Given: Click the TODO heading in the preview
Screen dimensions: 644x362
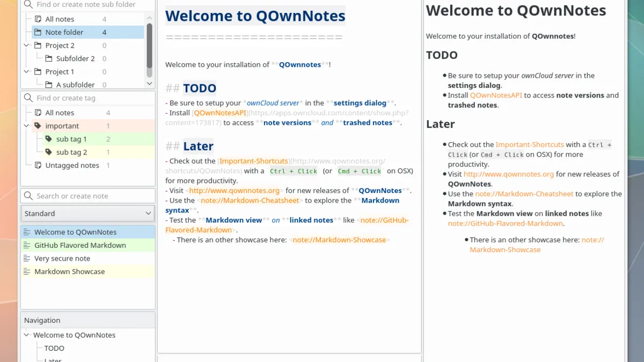Looking at the screenshot, I should (442, 55).
